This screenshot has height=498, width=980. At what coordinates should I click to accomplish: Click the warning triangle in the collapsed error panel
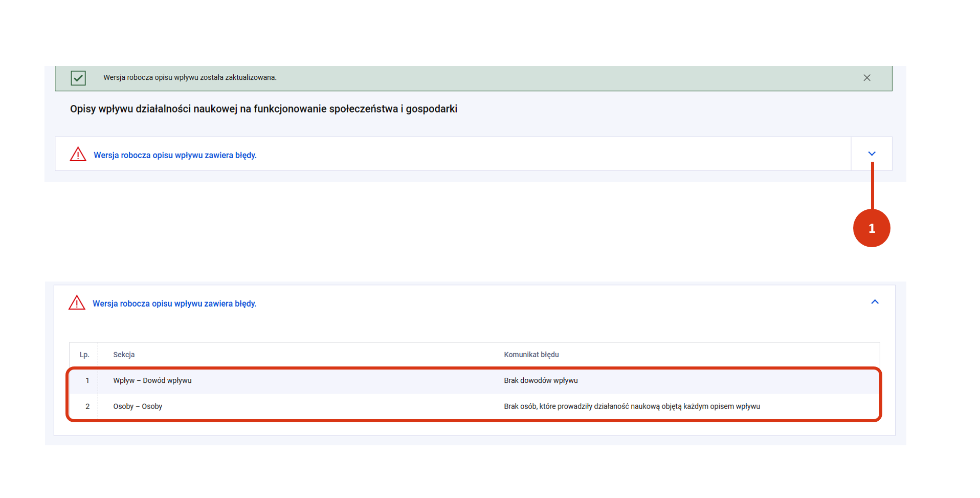click(x=78, y=154)
